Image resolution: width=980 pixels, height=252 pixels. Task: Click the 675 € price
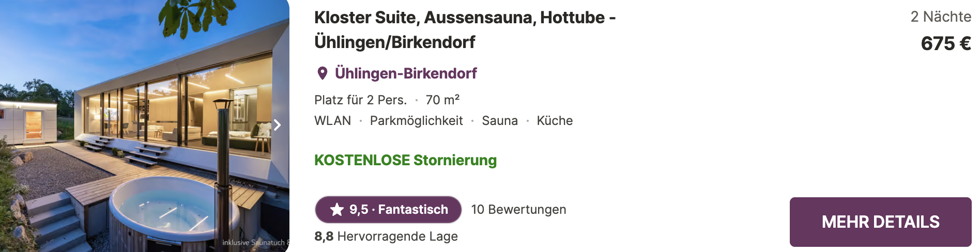pos(946,43)
